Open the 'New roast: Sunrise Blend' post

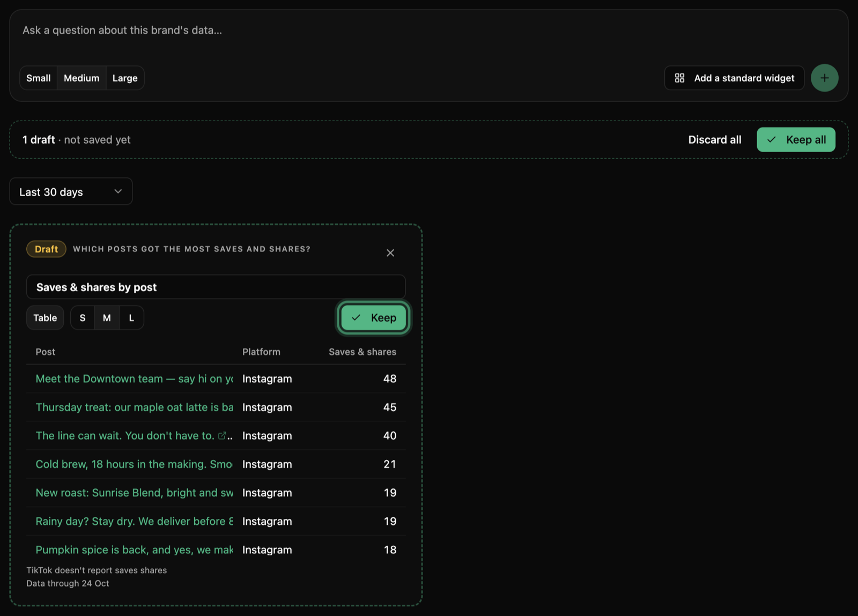click(x=134, y=492)
